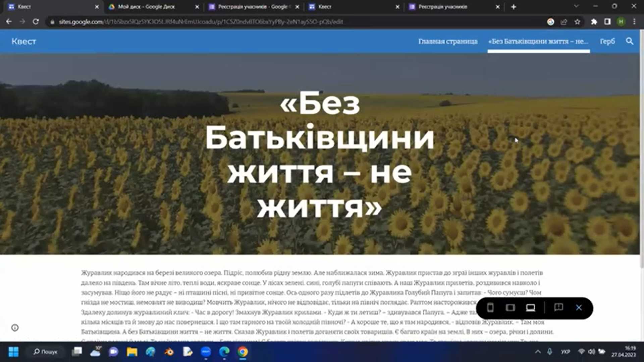Reload the page
The image size is (644, 362).
coord(36,22)
